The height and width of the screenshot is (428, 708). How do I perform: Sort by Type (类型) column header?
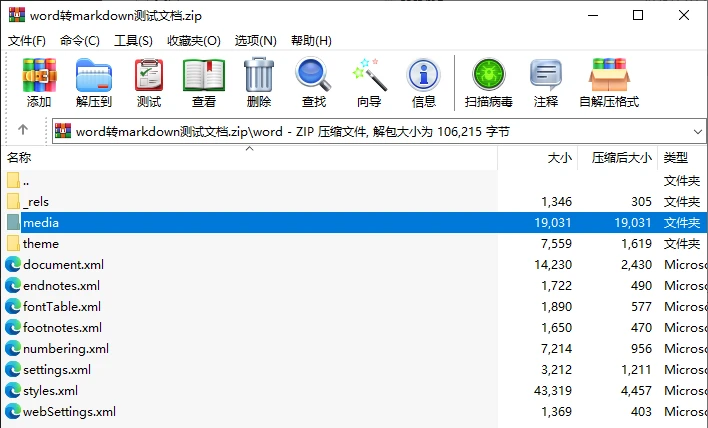(x=683, y=158)
